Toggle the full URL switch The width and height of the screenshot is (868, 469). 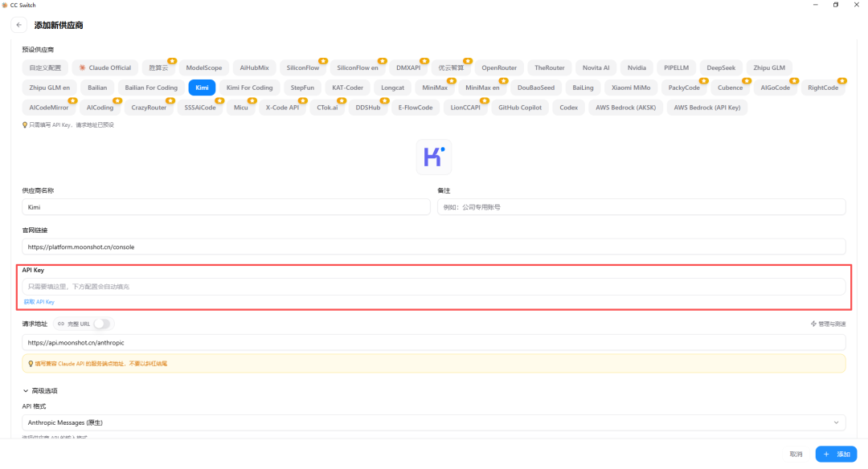(101, 324)
